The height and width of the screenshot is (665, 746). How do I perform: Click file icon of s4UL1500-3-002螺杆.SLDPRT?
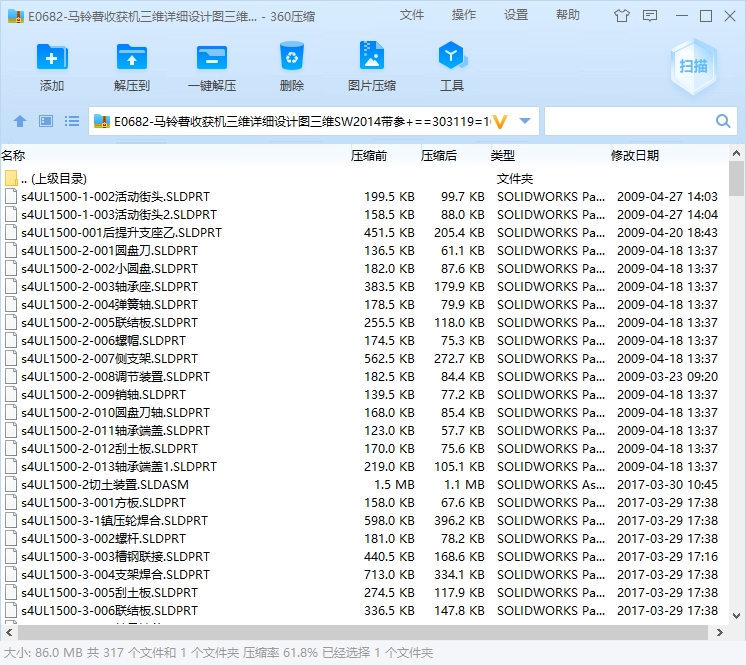11,538
